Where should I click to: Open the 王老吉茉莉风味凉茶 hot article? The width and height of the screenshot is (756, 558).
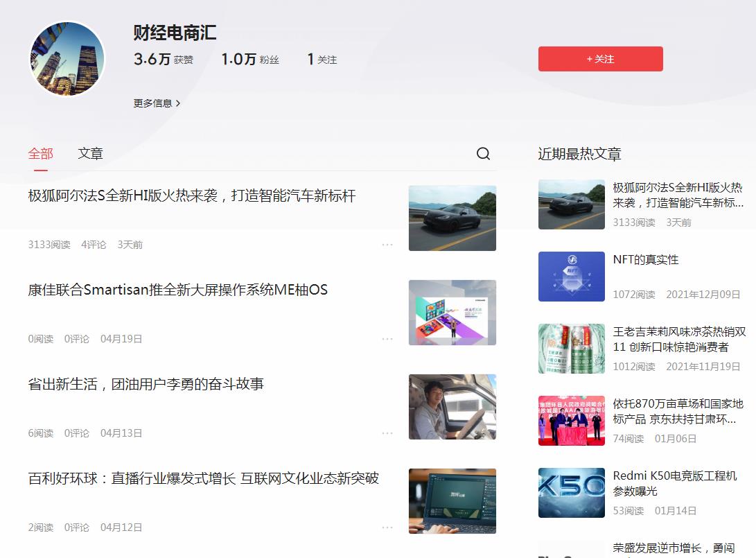coord(679,339)
